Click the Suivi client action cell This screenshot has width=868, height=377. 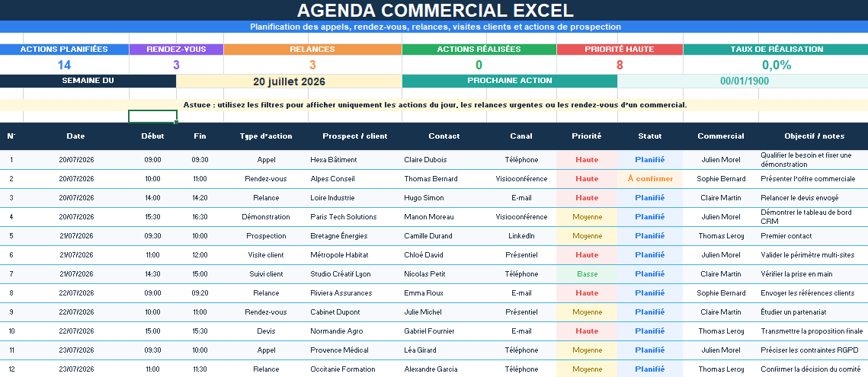266,274
